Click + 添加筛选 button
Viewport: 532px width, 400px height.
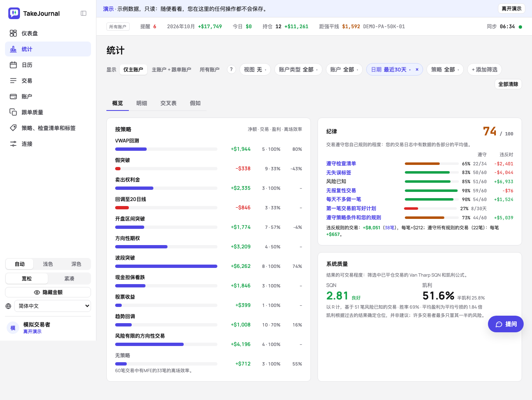click(485, 69)
